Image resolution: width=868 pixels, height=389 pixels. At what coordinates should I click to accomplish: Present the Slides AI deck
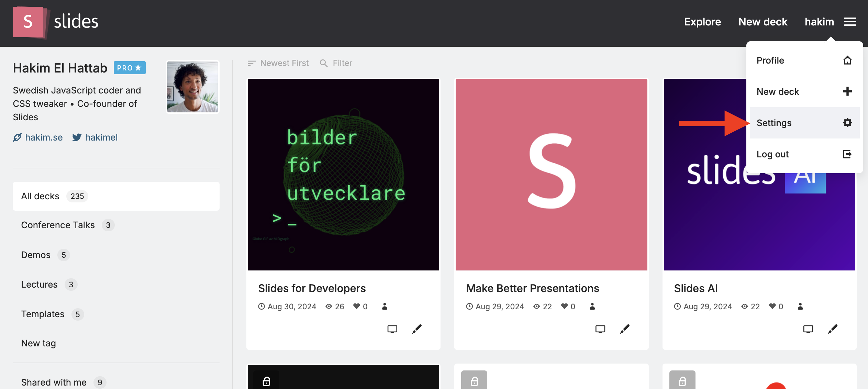[x=808, y=329]
